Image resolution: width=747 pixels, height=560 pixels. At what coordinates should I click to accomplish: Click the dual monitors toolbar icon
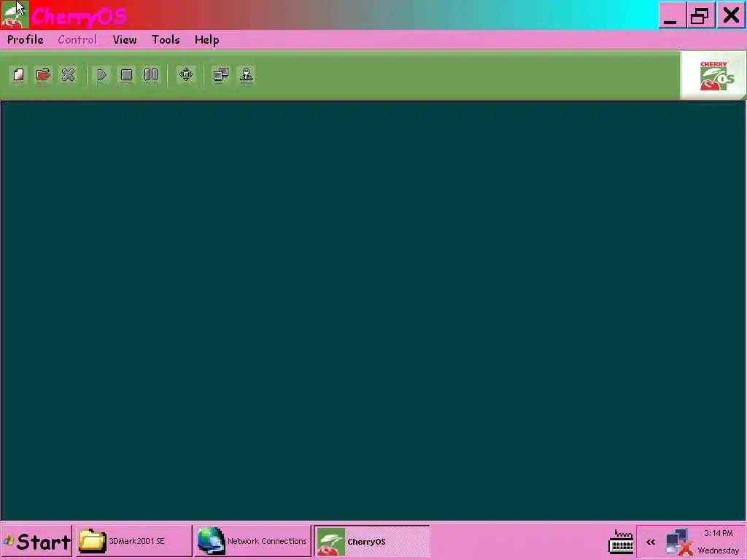tap(220, 75)
